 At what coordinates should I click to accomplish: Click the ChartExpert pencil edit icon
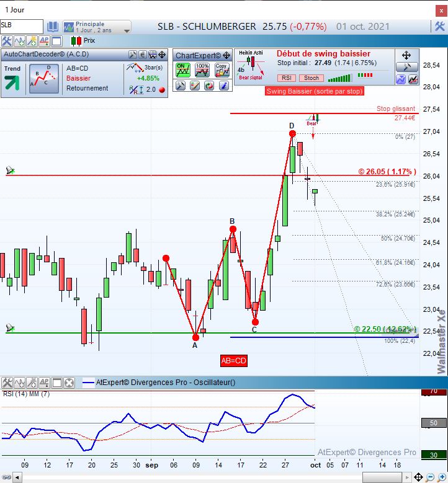(195, 86)
